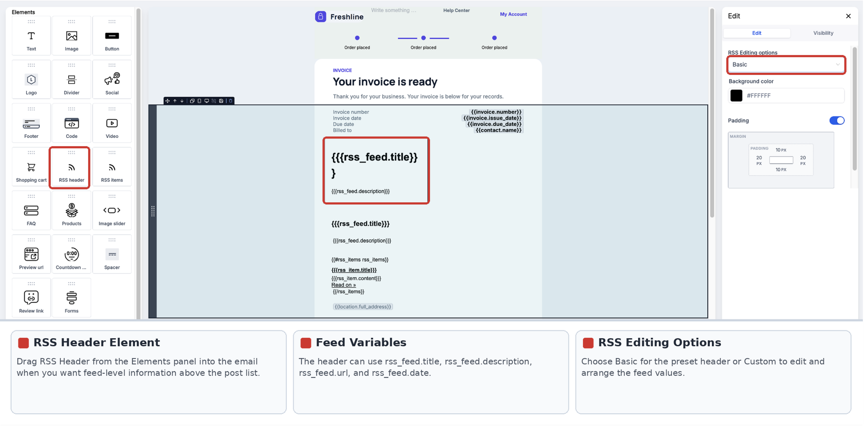Viewport: 868px width, 427px height.
Task: Pick the Preview url element
Action: [31, 255]
